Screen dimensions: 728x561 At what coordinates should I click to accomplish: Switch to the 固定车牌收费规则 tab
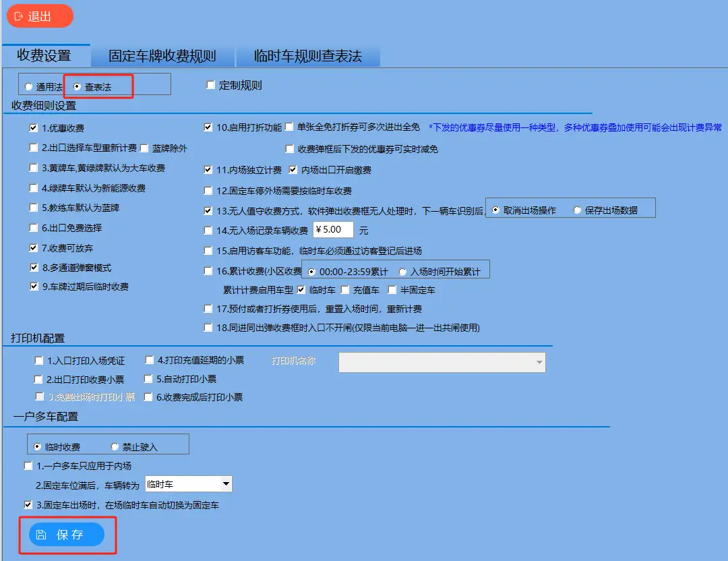[164, 56]
